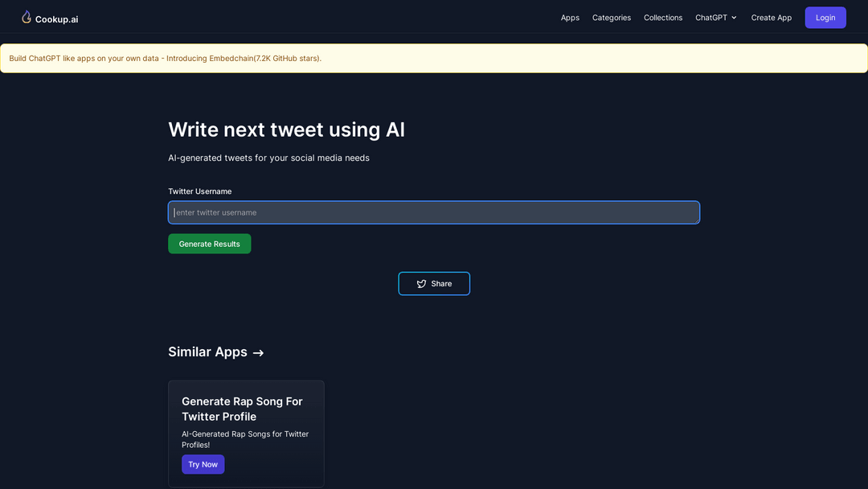Click the green Generate Results button
This screenshot has width=868, height=489.
(x=209, y=244)
